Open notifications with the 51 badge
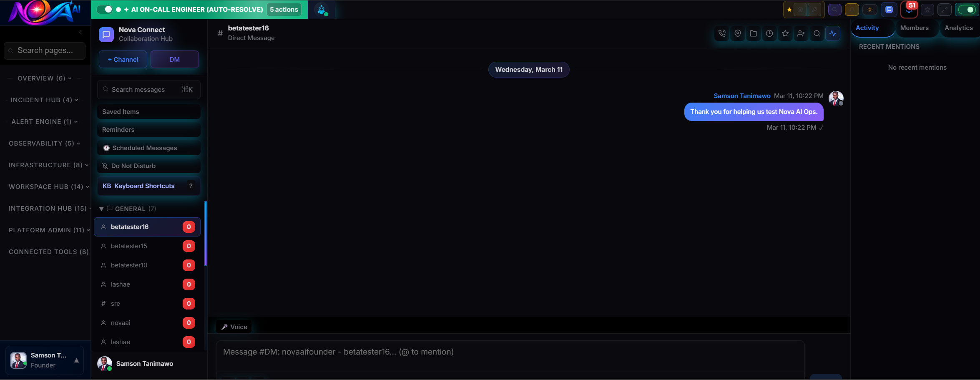 coord(909,9)
